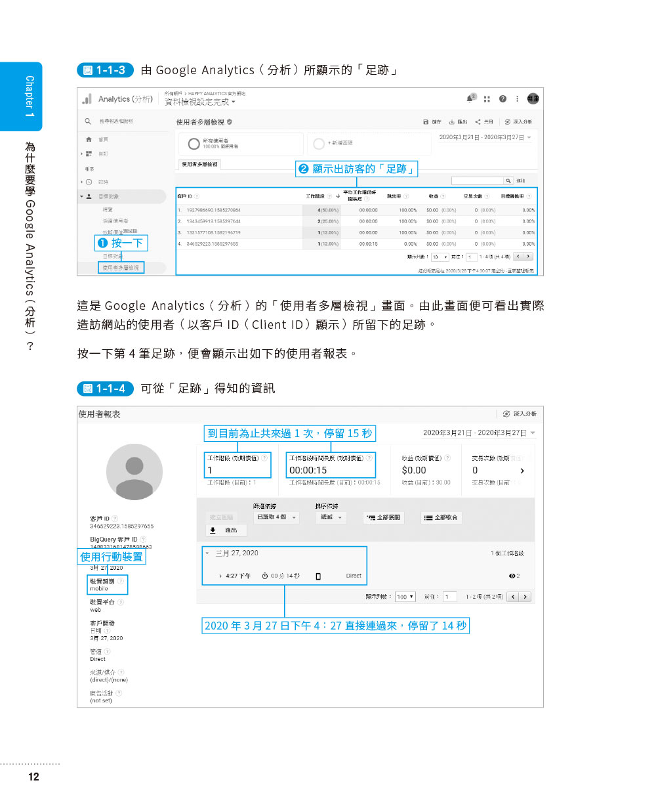The width and height of the screenshot is (656, 812).
Task: Select 使用者多層檢視 in the sidebar
Action: point(121,268)
